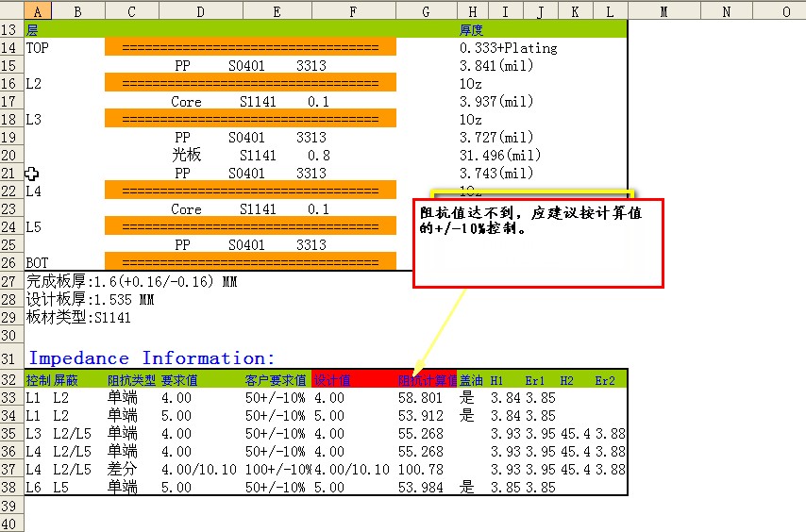
Task: Click the 3.743(mil) thickness value
Action: (496, 173)
